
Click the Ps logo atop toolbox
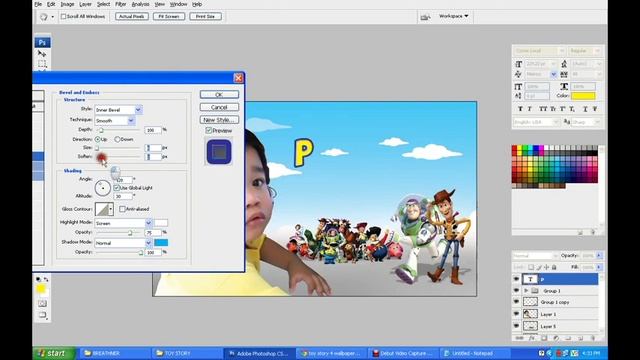pos(42,42)
